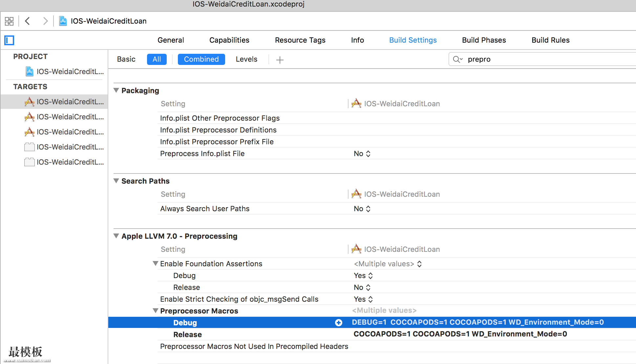This screenshot has width=636, height=364.
Task: Click IOS-WeidaiCreditLoan in the jump bar
Action: point(109,21)
